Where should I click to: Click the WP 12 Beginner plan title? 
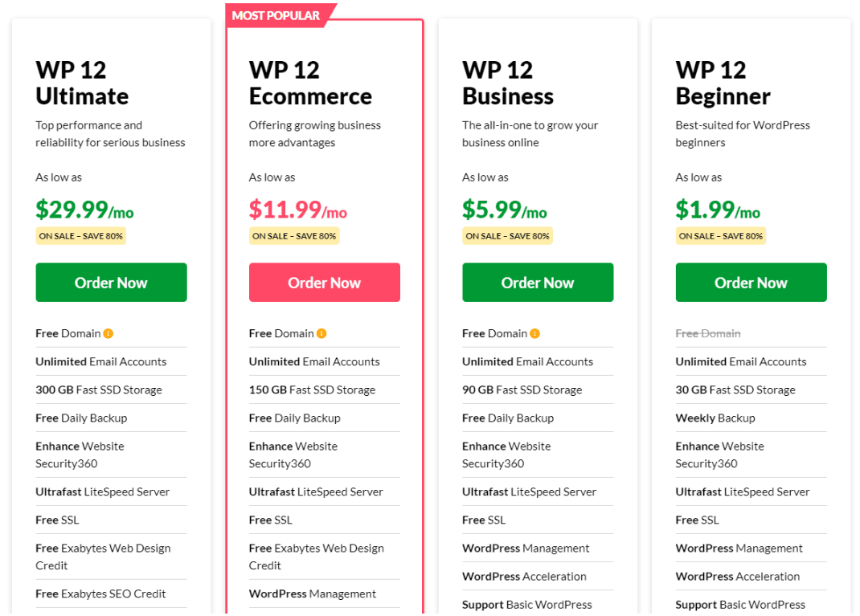click(723, 83)
